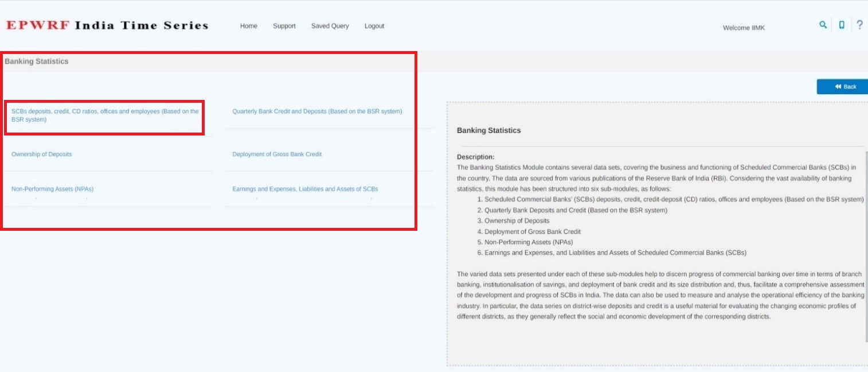Viewport: 868px width, 372px height.
Task: Open Quarterly Bank Credit and Deposits link
Action: click(317, 111)
